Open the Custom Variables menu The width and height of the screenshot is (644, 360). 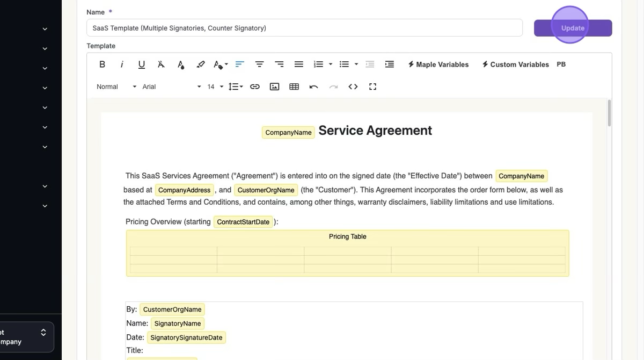pyautogui.click(x=515, y=64)
